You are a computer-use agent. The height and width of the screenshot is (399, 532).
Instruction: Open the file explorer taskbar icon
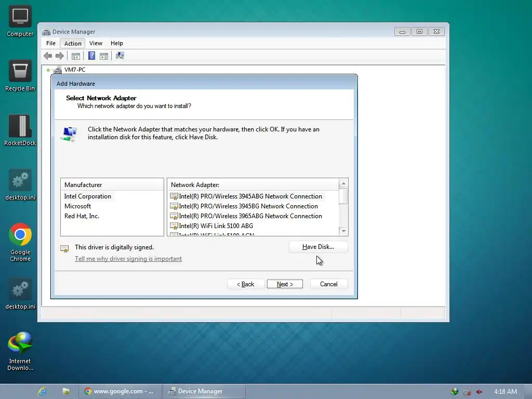coord(66,391)
